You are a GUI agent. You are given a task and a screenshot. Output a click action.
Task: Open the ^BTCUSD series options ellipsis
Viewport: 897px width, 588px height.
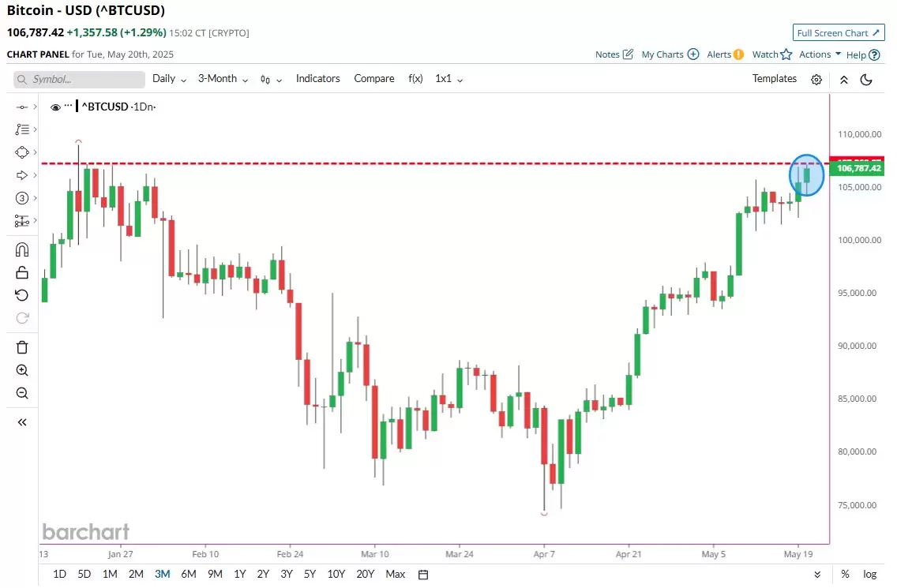pos(69,105)
